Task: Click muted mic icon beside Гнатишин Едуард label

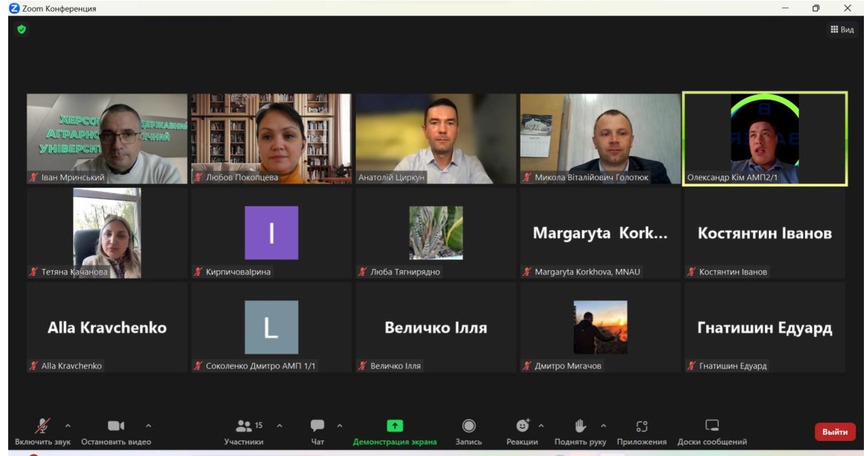Action: pos(691,366)
